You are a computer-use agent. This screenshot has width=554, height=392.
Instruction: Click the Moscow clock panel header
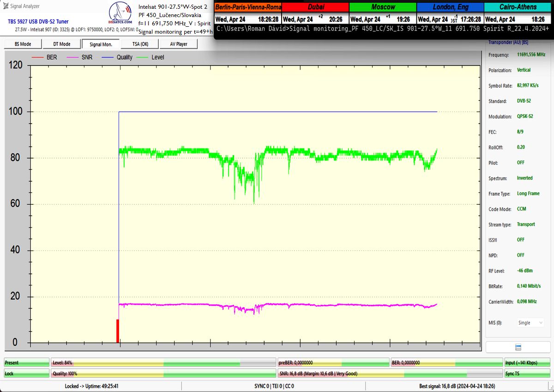383,7
